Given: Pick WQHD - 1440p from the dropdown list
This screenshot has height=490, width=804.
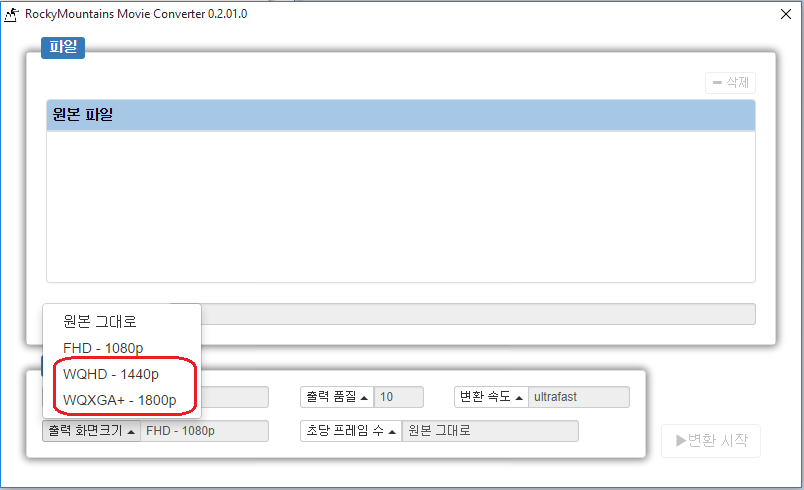Looking at the screenshot, I should [110, 374].
